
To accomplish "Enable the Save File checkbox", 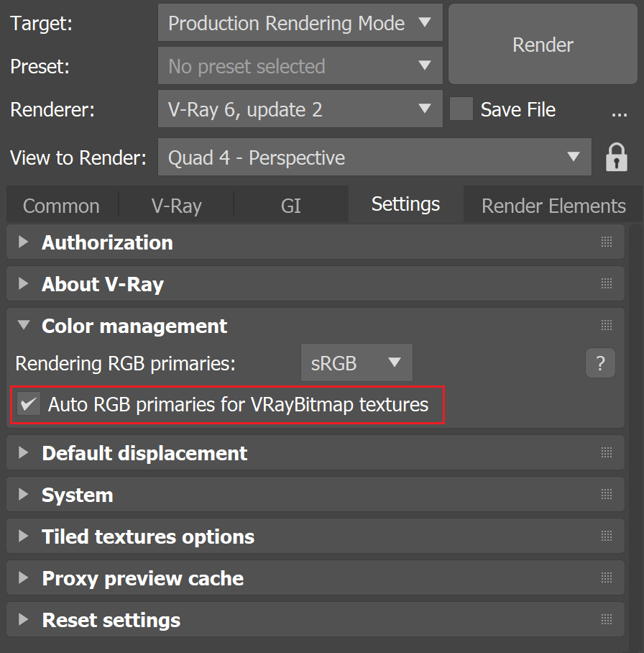I will 461,109.
